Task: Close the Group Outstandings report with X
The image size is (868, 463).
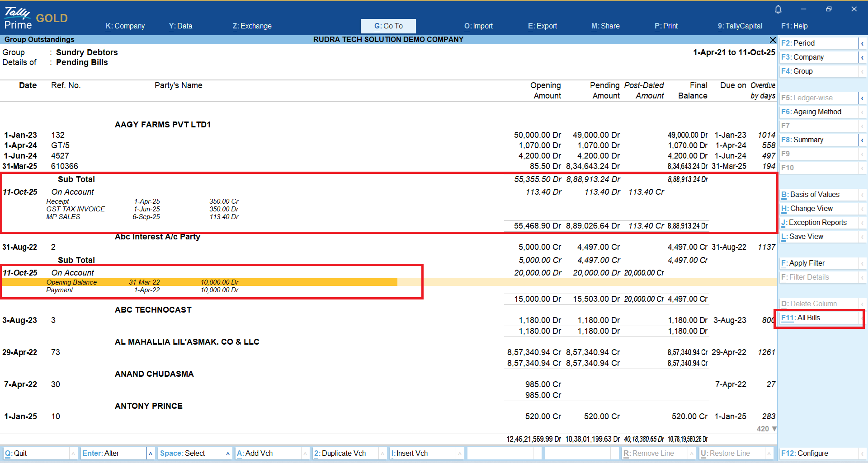Action: point(773,40)
